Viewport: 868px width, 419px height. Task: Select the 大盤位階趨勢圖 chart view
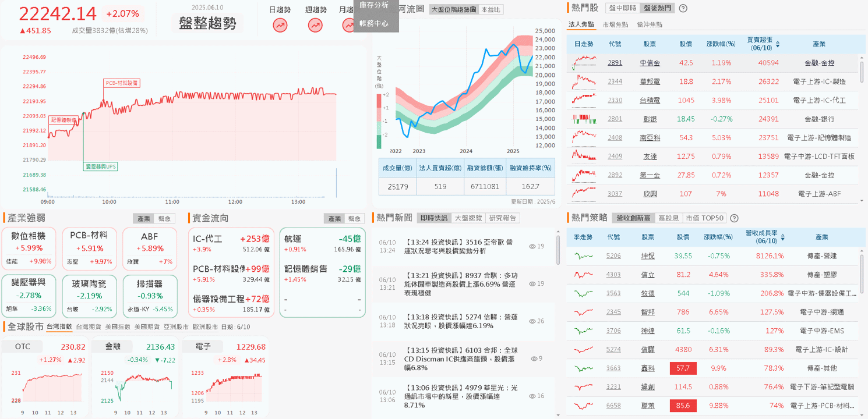(x=453, y=9)
